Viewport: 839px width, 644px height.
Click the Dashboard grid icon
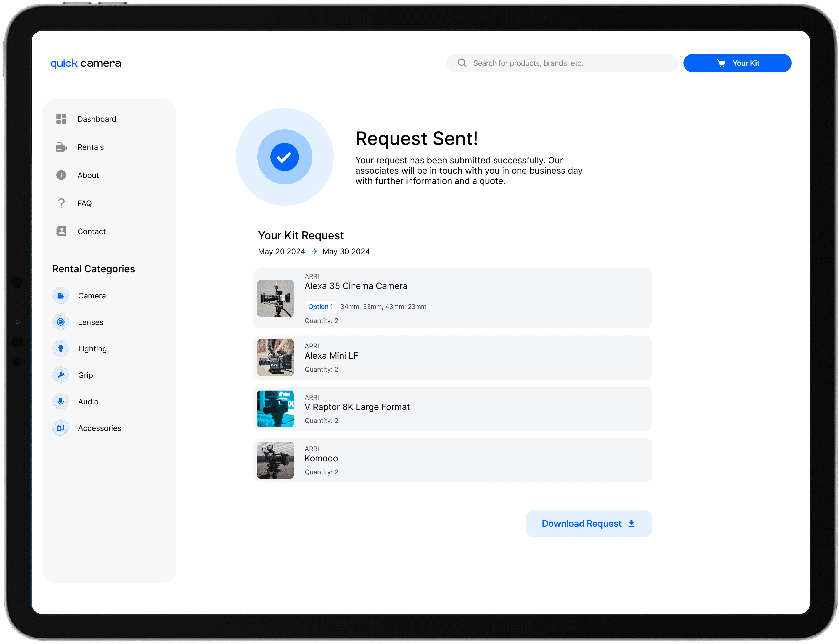[61, 119]
